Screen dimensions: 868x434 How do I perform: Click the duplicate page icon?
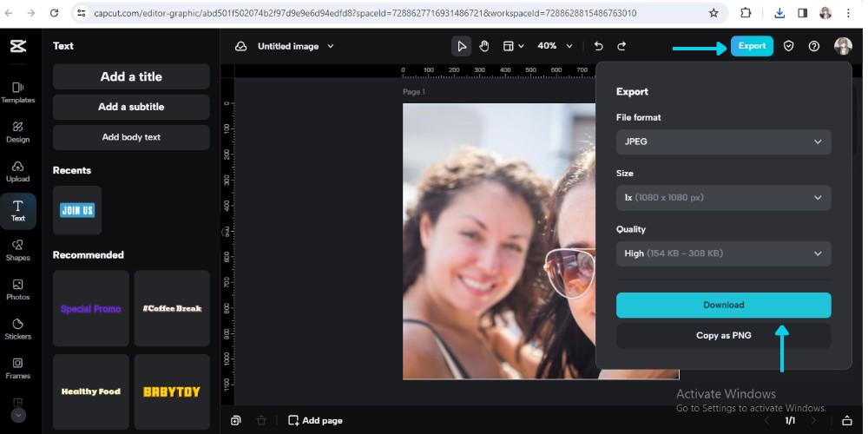point(236,421)
